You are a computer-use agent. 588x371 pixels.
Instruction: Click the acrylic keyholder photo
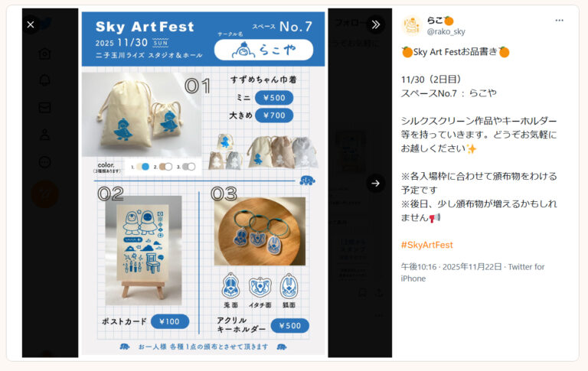click(260, 231)
